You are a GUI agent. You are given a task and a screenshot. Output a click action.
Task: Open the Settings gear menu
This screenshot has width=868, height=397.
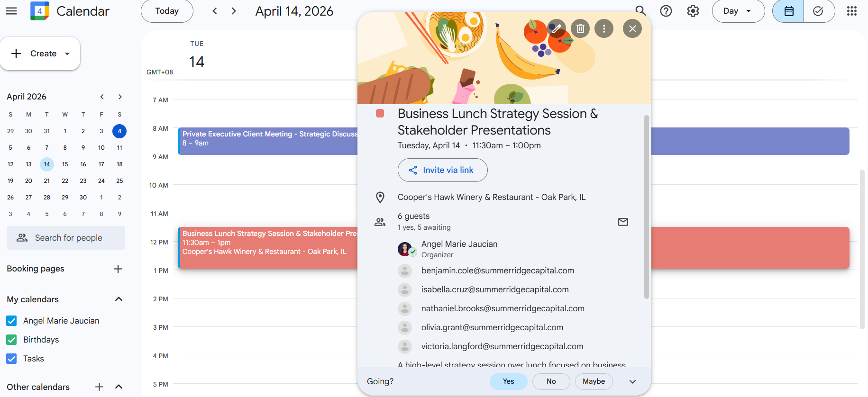pos(693,11)
